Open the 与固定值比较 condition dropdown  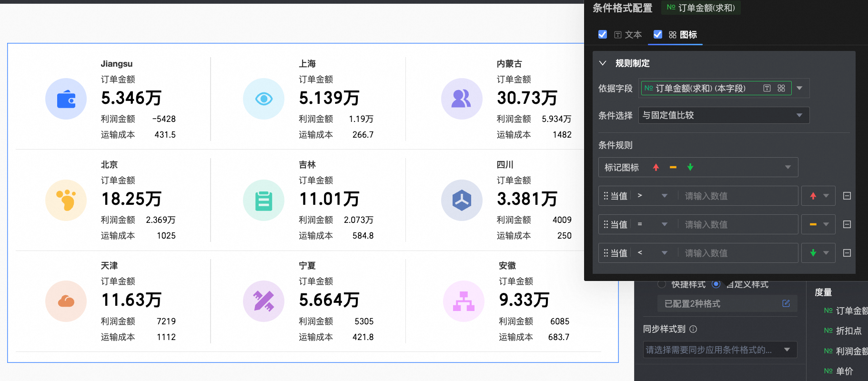point(724,115)
